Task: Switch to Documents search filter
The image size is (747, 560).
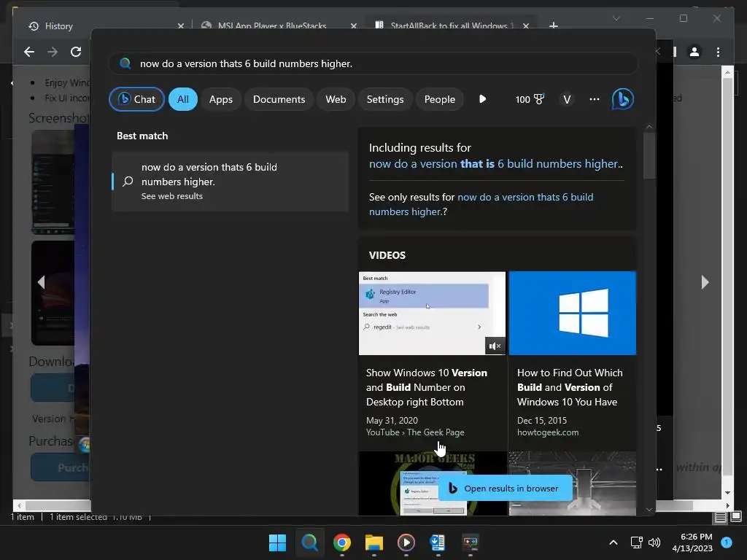Action: 279,99
